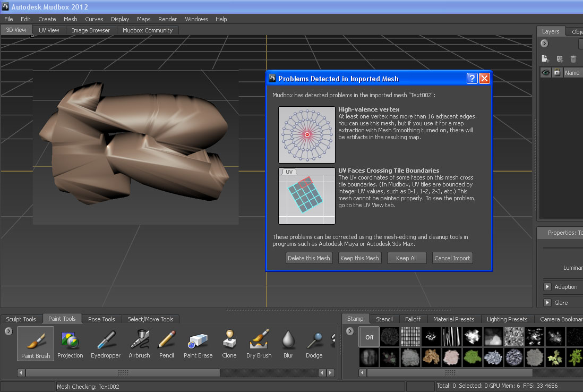
Task: Open the Mudbox Community tab
Action: (x=148, y=30)
